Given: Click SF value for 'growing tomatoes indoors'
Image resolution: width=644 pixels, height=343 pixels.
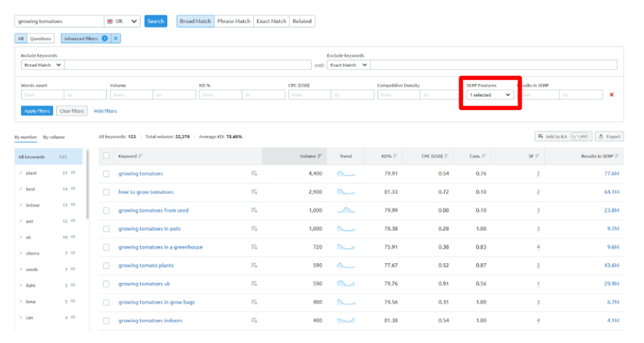Looking at the screenshot, I should pos(538,321).
